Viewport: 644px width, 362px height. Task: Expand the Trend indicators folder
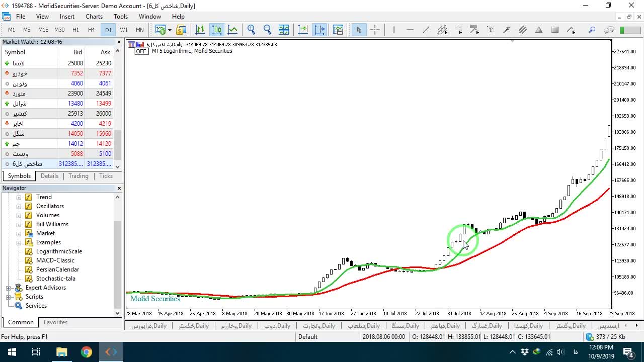click(x=19, y=197)
